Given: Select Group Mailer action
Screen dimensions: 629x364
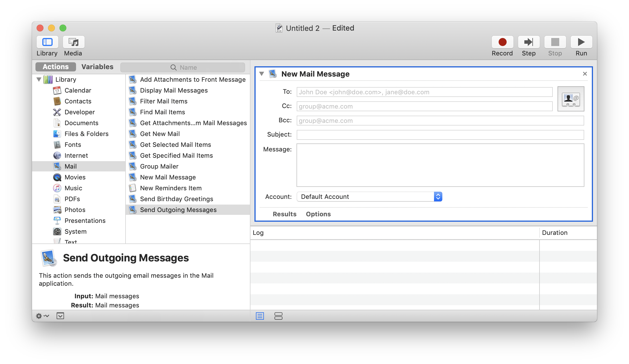Looking at the screenshot, I should click(x=188, y=166).
